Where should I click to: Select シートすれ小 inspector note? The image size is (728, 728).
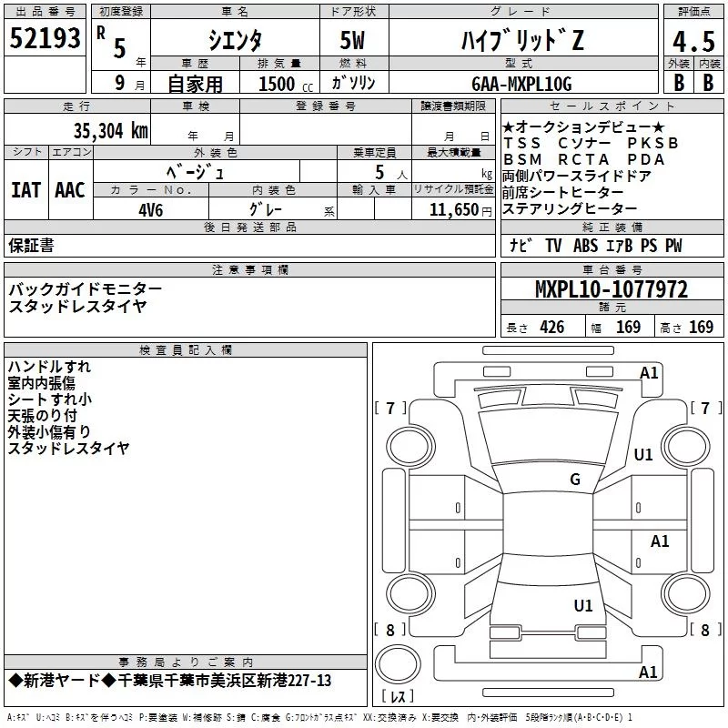pyautogui.click(x=50, y=399)
